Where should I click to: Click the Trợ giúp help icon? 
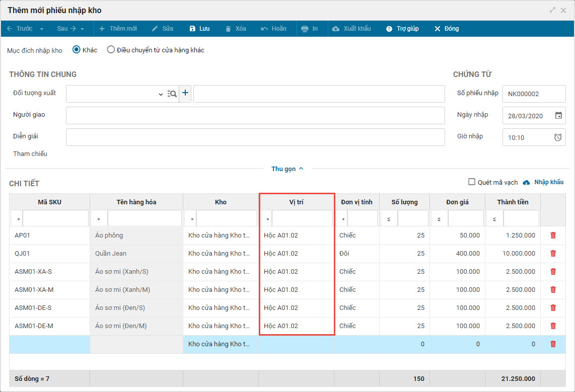point(389,29)
